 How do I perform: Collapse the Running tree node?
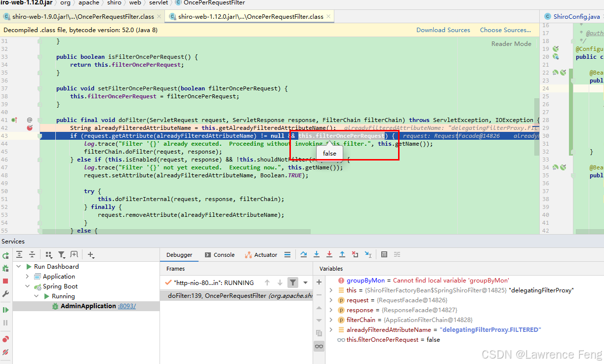[x=37, y=296]
